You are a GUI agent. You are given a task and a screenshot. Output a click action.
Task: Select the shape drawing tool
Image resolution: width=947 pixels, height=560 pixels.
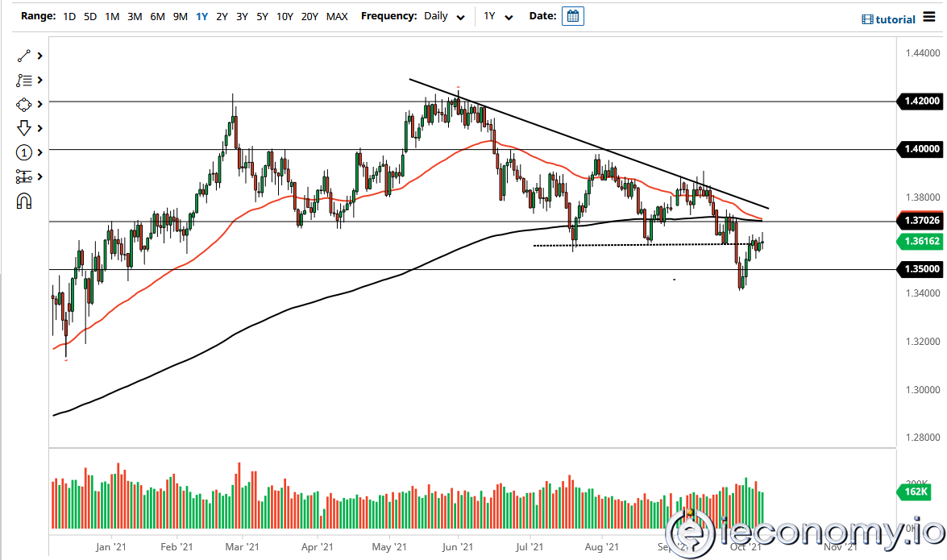(24, 104)
